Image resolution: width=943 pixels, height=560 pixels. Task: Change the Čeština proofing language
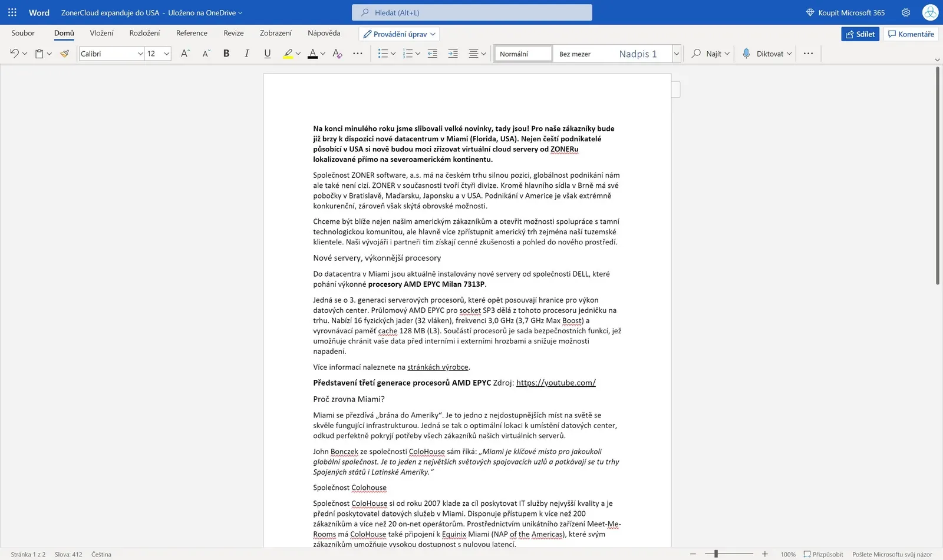pyautogui.click(x=101, y=554)
